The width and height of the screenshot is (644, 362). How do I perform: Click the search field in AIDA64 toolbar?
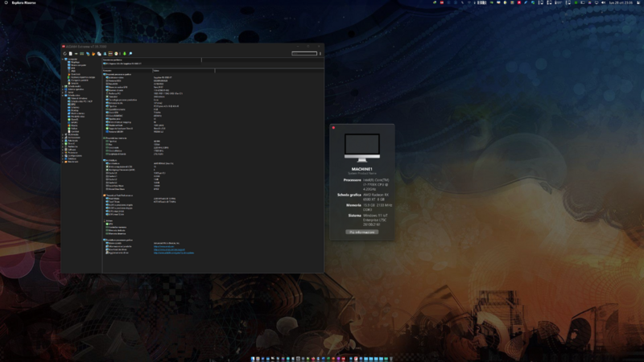(x=303, y=54)
